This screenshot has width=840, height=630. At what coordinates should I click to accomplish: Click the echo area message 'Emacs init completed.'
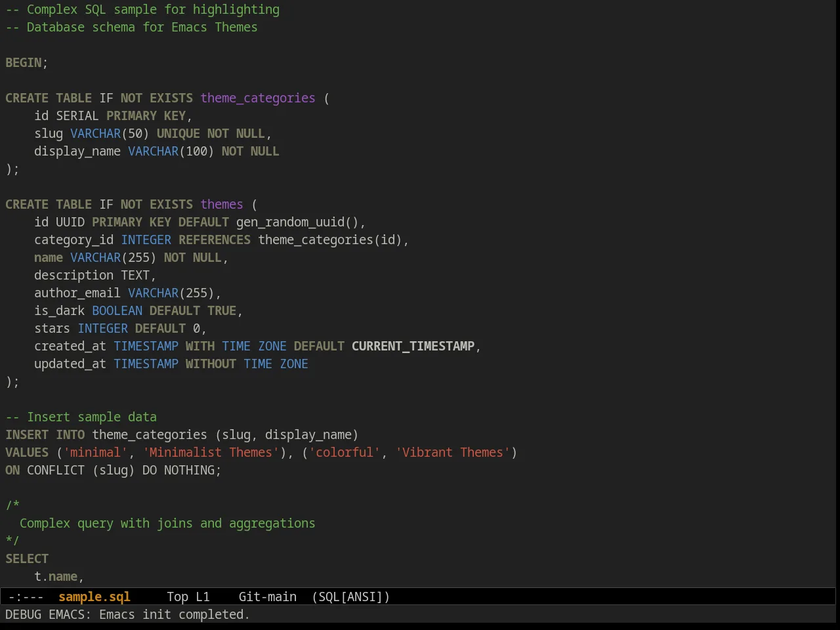click(175, 614)
